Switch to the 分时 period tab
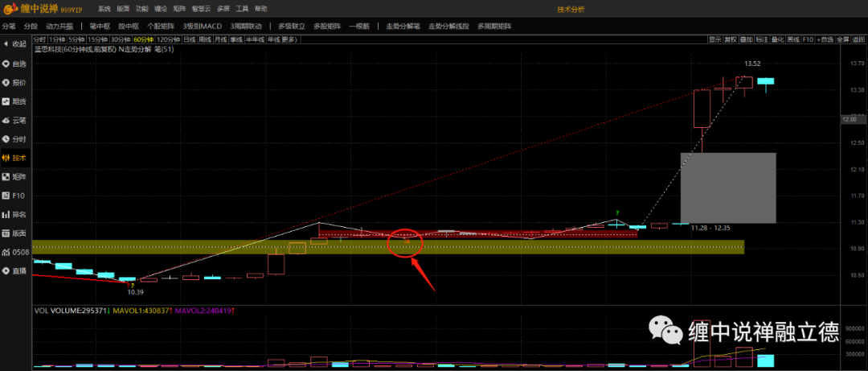This screenshot has height=371, width=868. (x=40, y=39)
